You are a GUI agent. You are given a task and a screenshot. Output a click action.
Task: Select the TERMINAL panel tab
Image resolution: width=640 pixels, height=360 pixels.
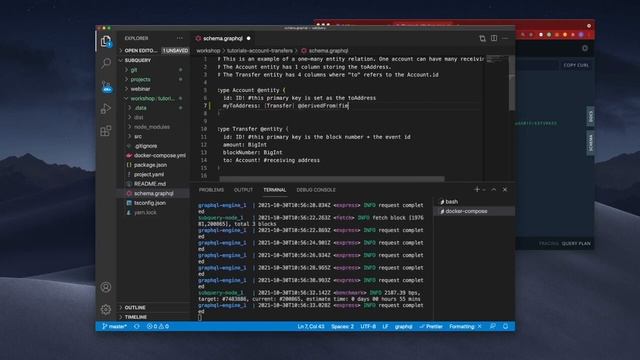click(275, 190)
